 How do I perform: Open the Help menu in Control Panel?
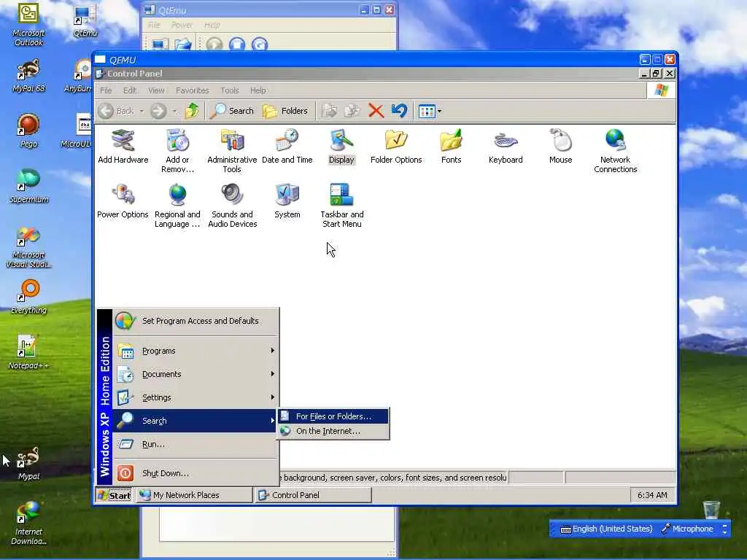(x=258, y=90)
